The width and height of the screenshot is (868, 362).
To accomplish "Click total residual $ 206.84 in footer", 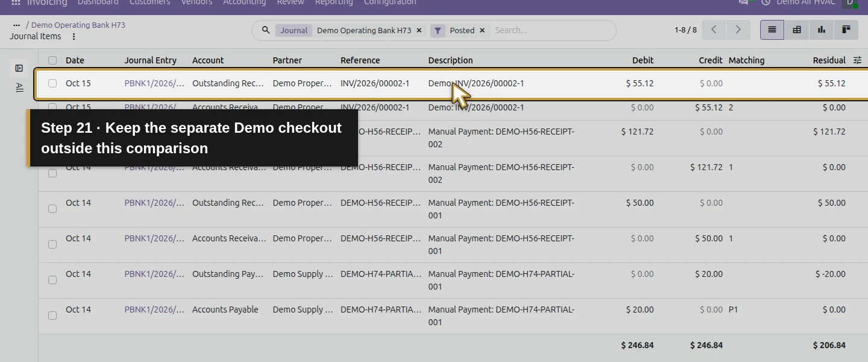I will pos(829,345).
